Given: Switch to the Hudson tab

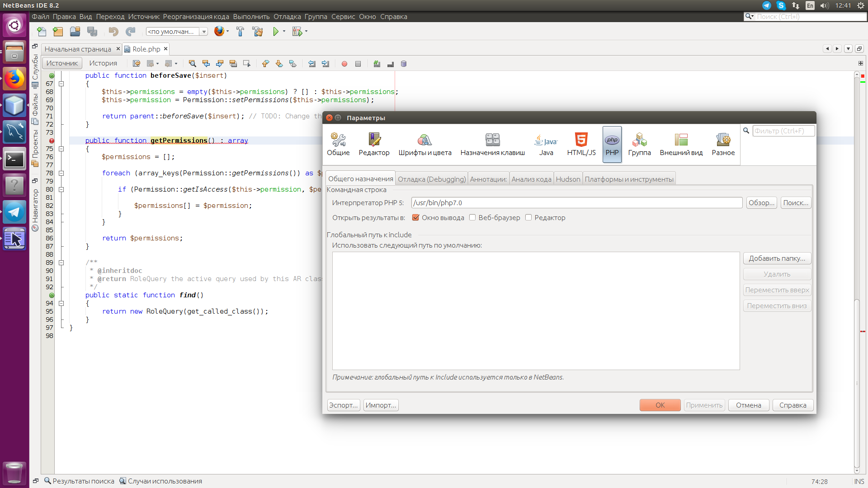Looking at the screenshot, I should 568,179.
